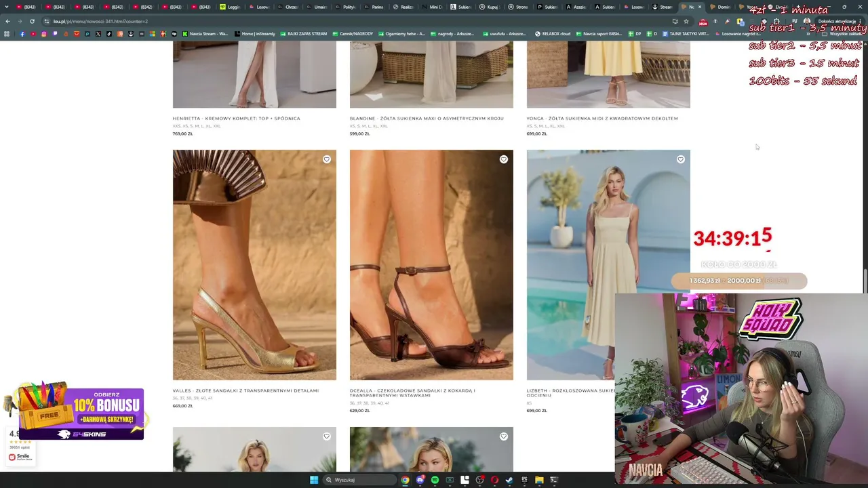This screenshot has height=488, width=868.
Task: Switch to the Umairs browser tab
Action: tap(317, 7)
